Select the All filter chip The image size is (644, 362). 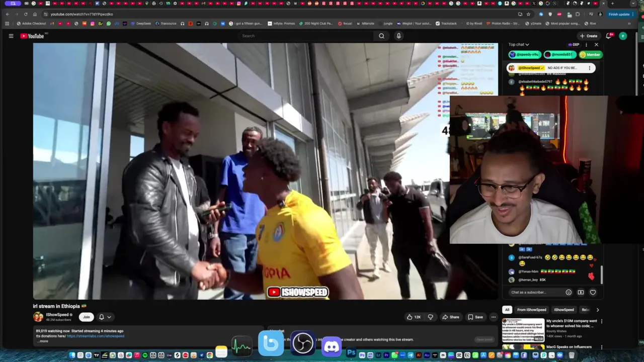pos(507,310)
